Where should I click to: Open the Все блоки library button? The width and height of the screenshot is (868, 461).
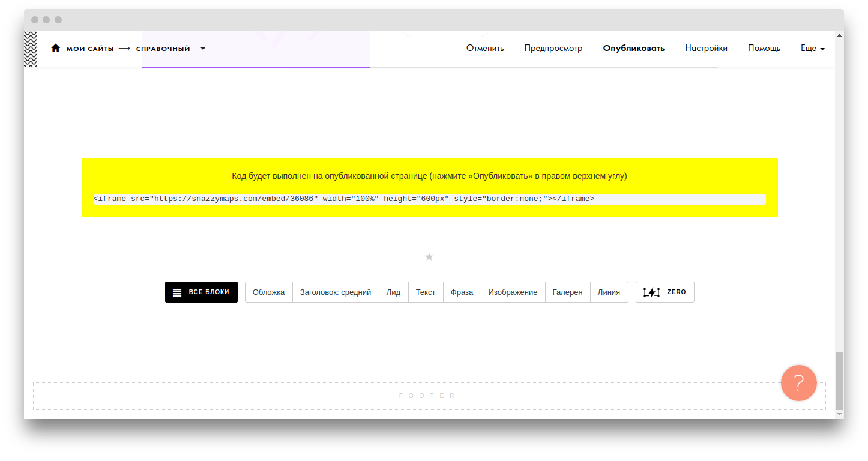pos(201,292)
